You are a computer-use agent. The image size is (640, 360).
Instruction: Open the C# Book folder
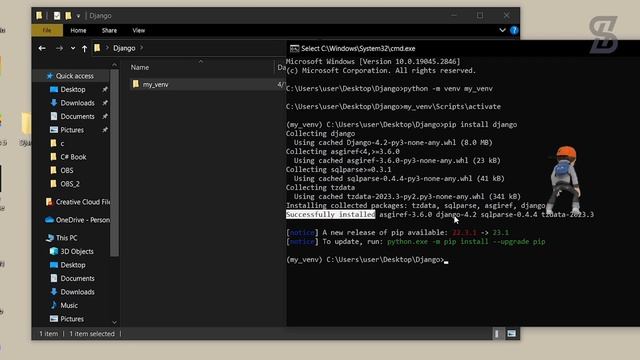pyautogui.click(x=73, y=157)
